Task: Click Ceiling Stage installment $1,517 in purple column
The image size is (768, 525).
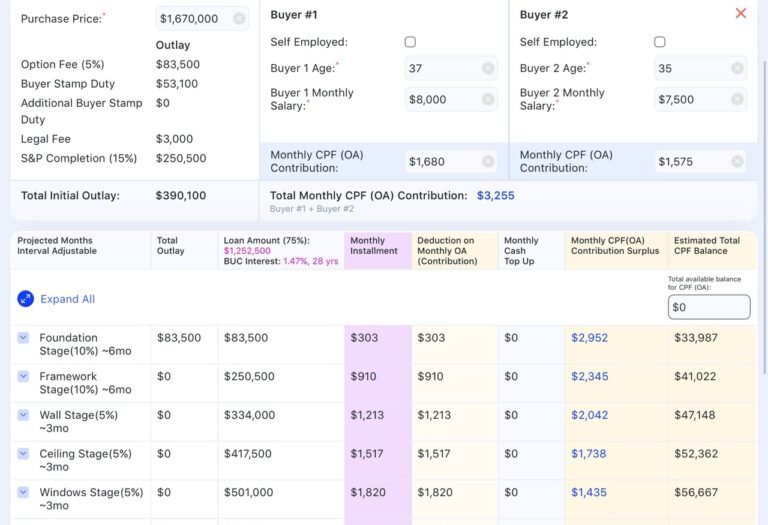Action: point(367,453)
